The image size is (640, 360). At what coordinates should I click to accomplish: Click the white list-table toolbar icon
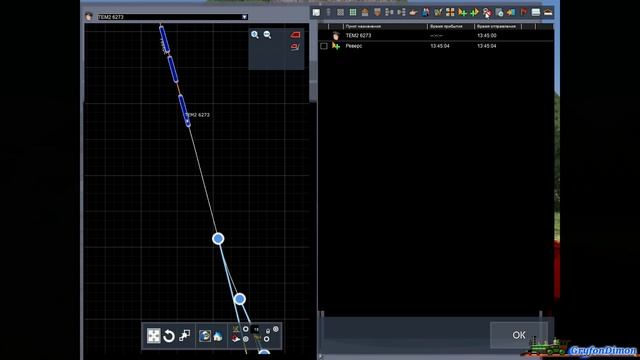(536, 13)
